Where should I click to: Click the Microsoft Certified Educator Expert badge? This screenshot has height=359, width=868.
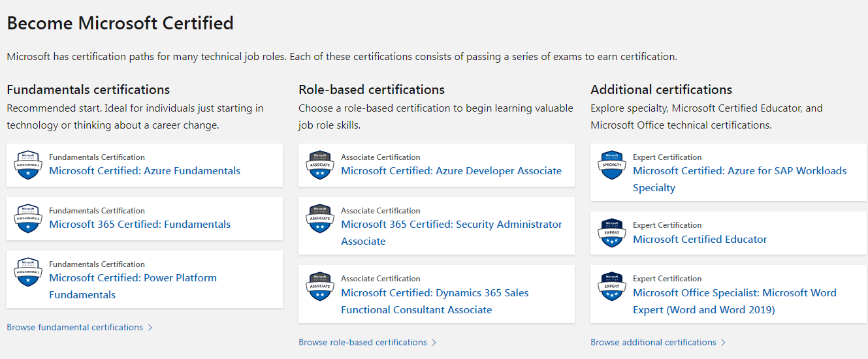pos(612,233)
